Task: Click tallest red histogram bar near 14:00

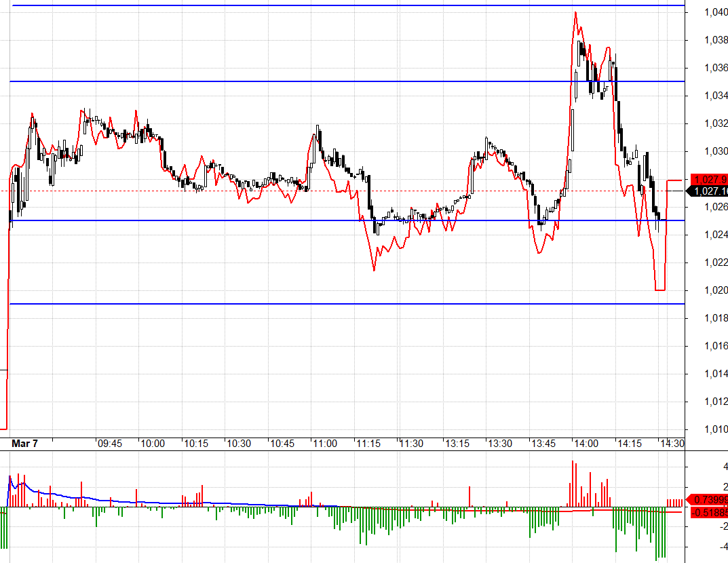Action: 573,483
